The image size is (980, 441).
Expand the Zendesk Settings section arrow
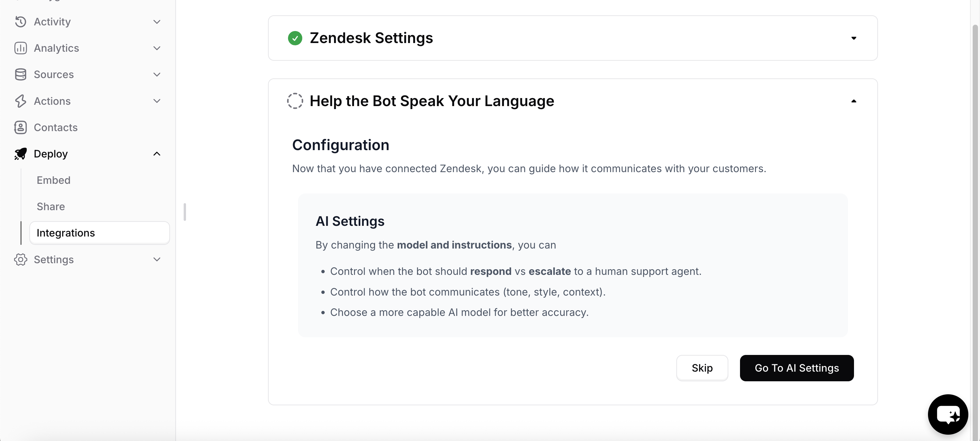click(854, 38)
